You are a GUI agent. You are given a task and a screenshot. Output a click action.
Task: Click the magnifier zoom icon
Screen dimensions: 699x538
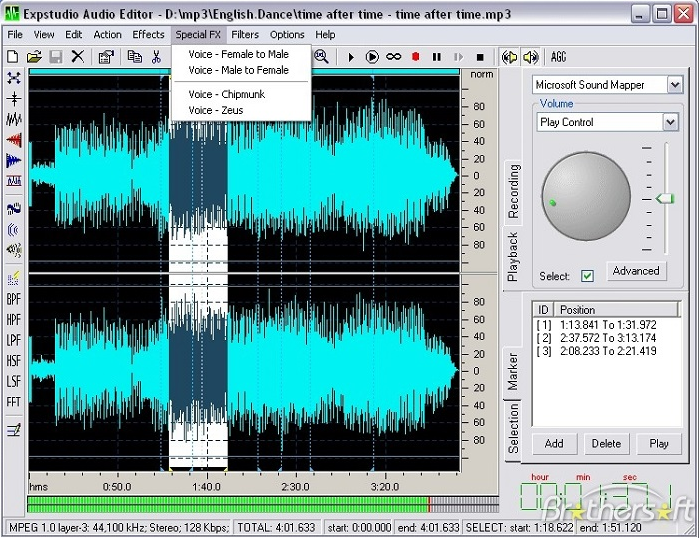321,57
